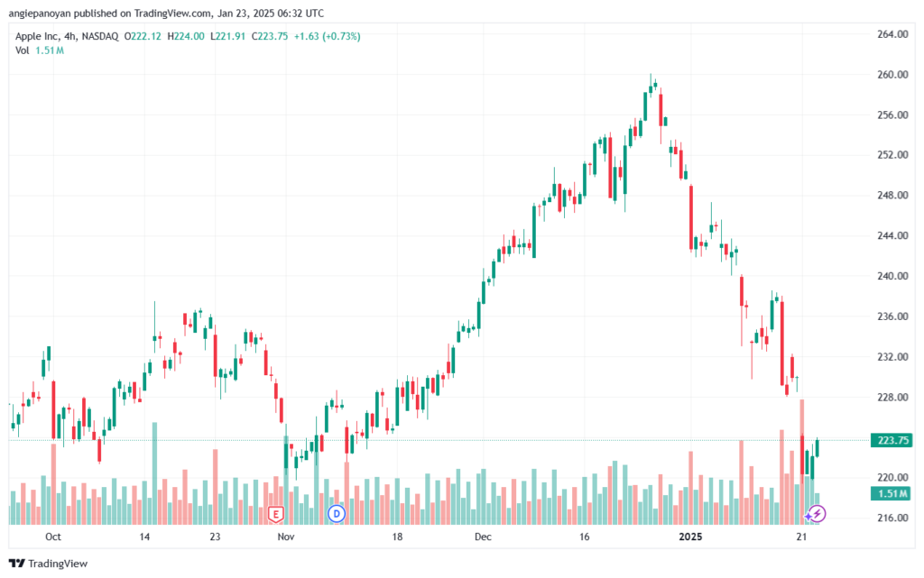Click the blue dividend D marker
Image resolution: width=924 pixels, height=578 pixels.
(x=337, y=514)
